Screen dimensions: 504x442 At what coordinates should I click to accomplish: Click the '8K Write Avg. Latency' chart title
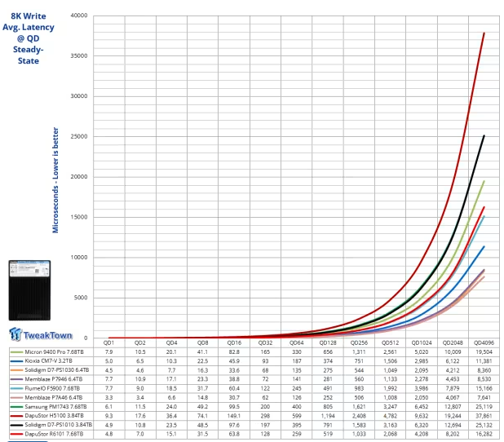[29, 38]
